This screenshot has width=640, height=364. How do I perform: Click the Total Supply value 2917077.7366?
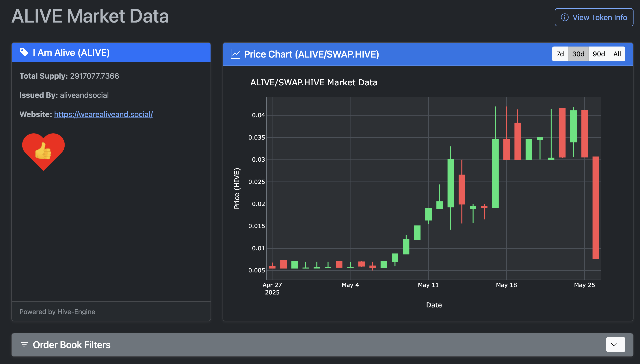[94, 76]
